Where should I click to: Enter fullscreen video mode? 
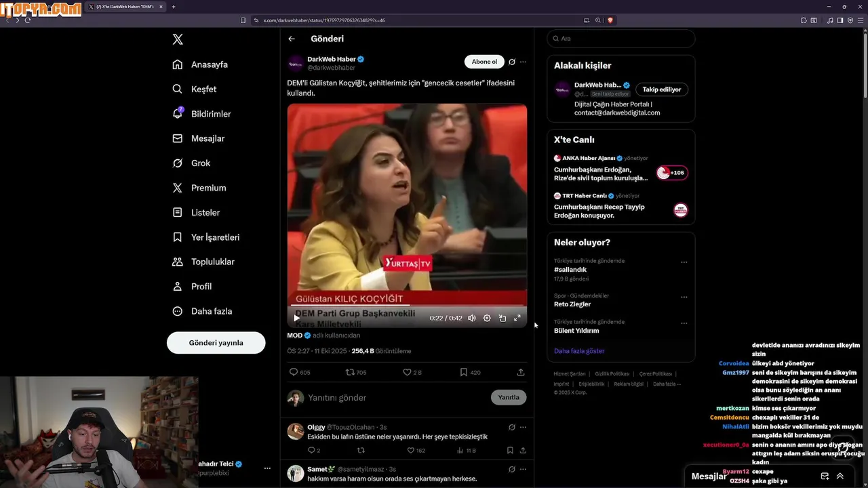click(517, 318)
